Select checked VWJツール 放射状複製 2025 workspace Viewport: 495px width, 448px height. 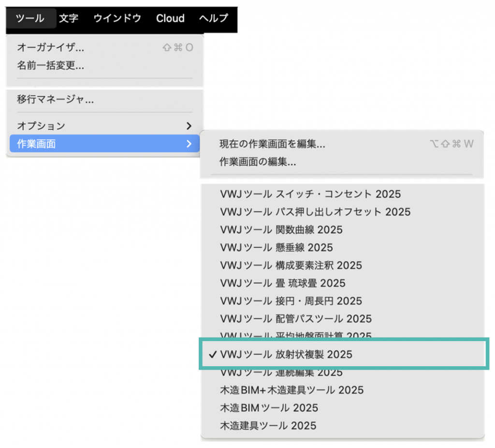tap(344, 355)
